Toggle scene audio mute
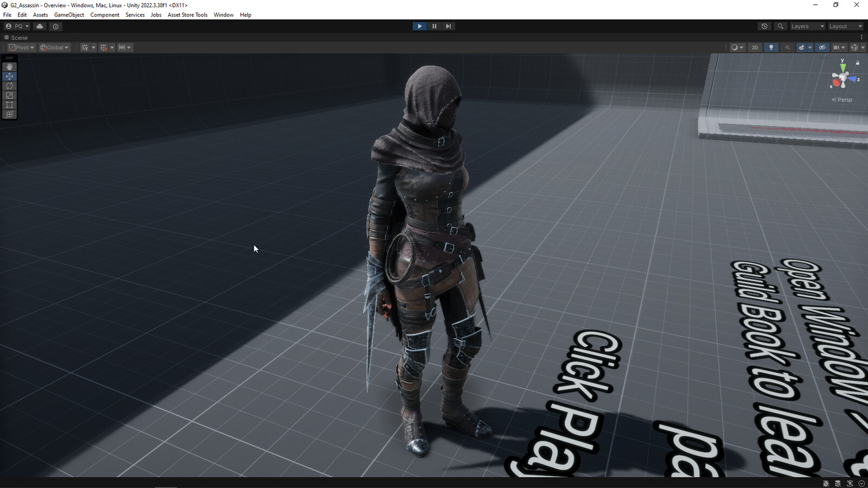The width and height of the screenshot is (868, 488). point(787,48)
